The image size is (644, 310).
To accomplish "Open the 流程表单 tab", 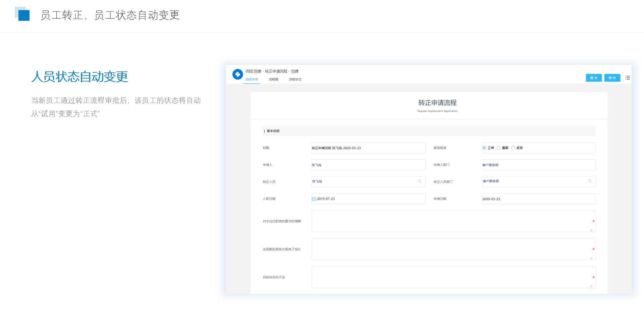I will pyautogui.click(x=252, y=80).
